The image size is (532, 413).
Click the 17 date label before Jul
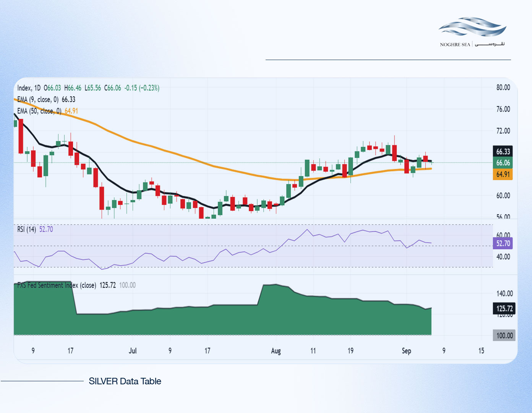point(70,351)
